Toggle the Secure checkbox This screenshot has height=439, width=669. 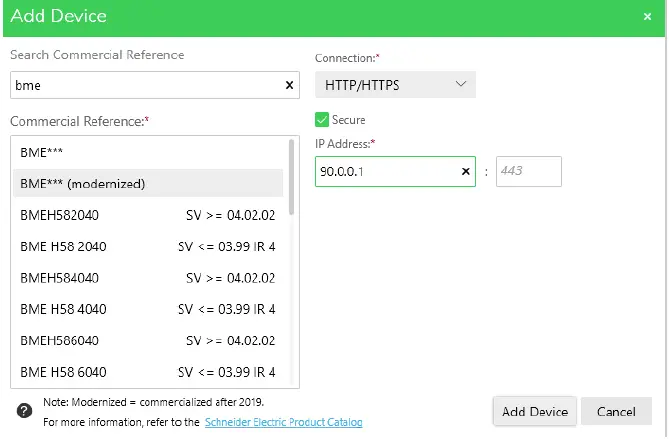point(322,120)
